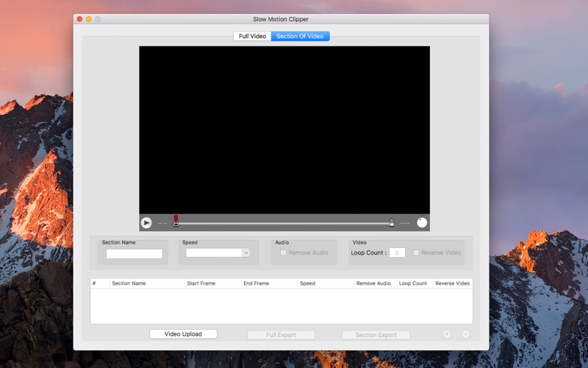Click the # column header
Screen dimensions: 588x368
click(100, 283)
